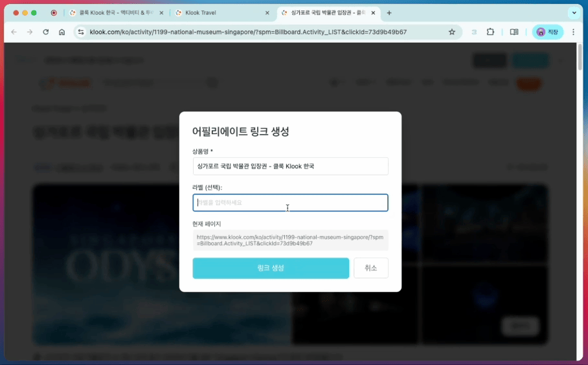
Task: Click the site information icon in address bar
Action: point(81,32)
